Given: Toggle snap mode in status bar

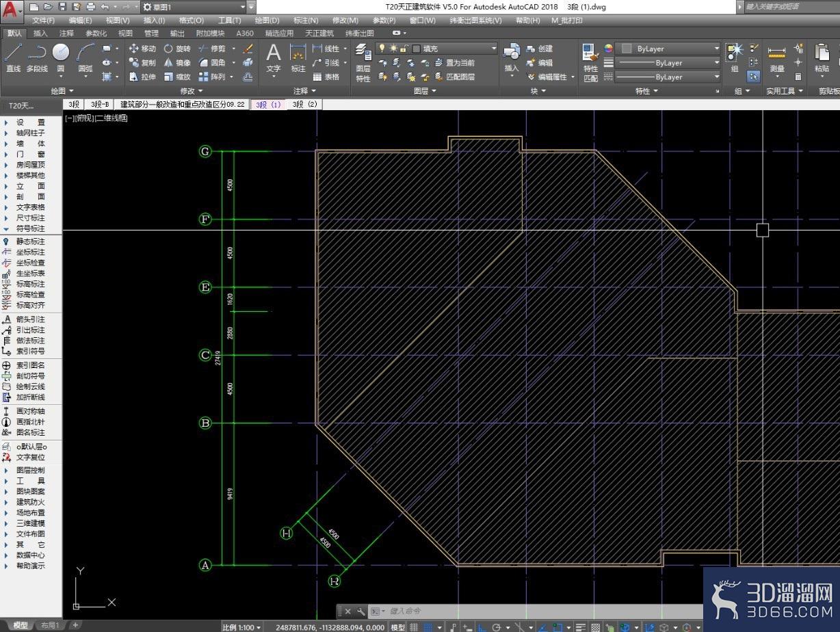Looking at the screenshot, I should click(428, 627).
